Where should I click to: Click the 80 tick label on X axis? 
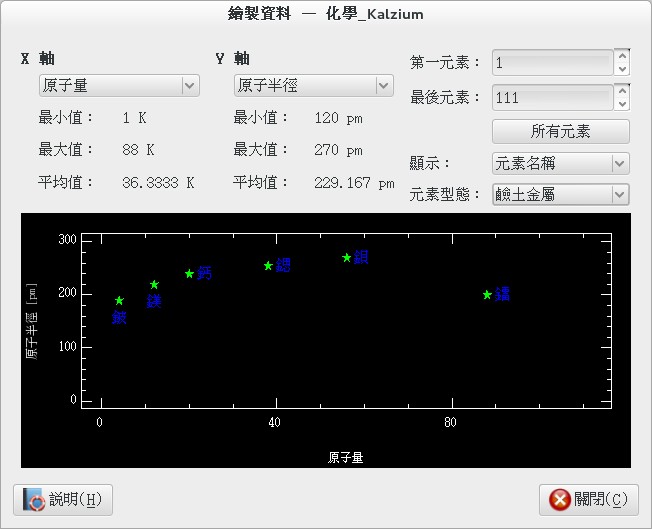pos(450,423)
